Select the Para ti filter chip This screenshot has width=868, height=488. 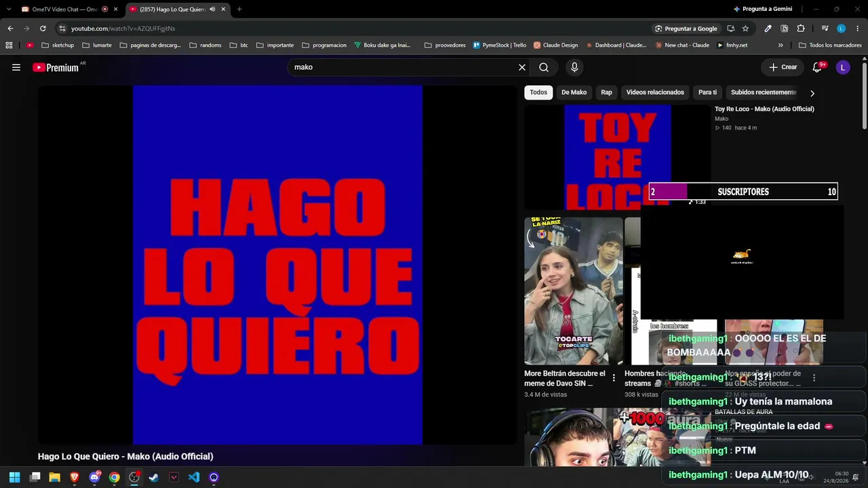[x=707, y=92]
